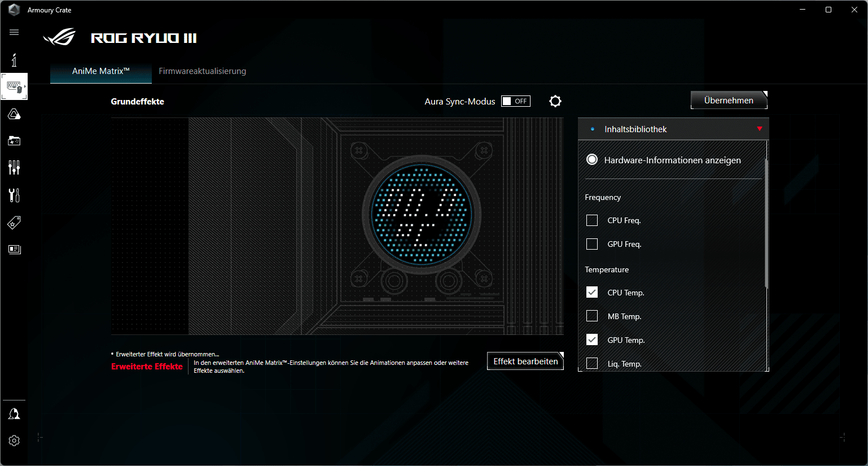The image size is (868, 466).
Task: Open the Aura Sync gear settings icon
Action: (x=555, y=101)
